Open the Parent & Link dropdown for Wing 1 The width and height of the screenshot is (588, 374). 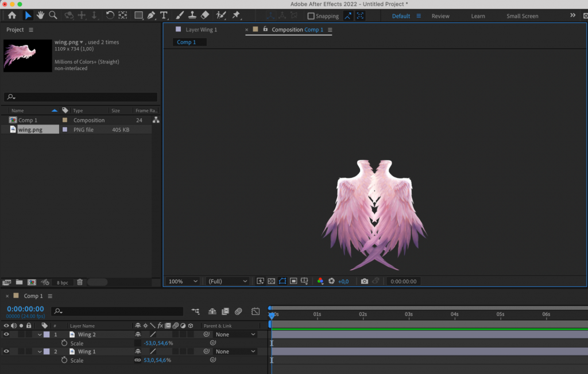[234, 351]
